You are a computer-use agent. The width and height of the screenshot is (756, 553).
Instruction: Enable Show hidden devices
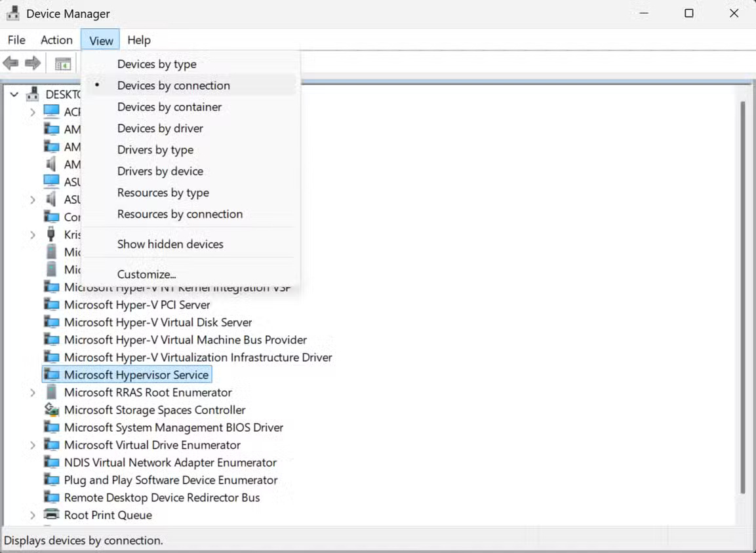[x=170, y=244]
